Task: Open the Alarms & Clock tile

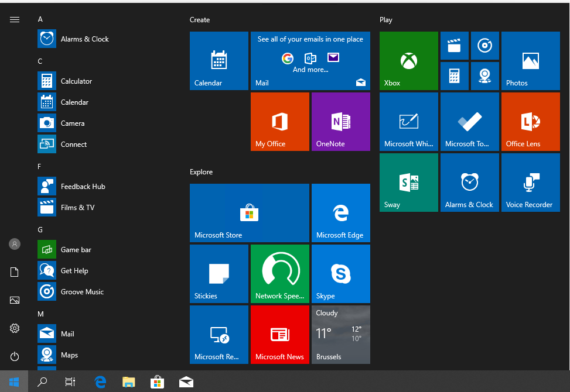Action: click(x=470, y=183)
